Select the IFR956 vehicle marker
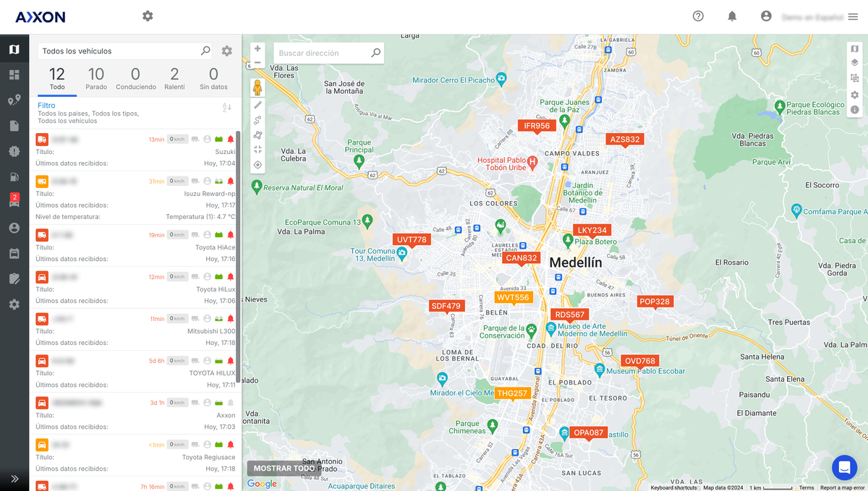Screen dimensions: 868x491 click(x=537, y=126)
